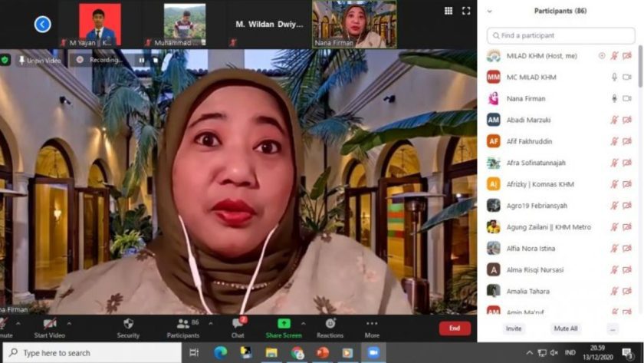644x363 pixels.
Task: Expand the Share Screen options arrow
Action: click(303, 323)
